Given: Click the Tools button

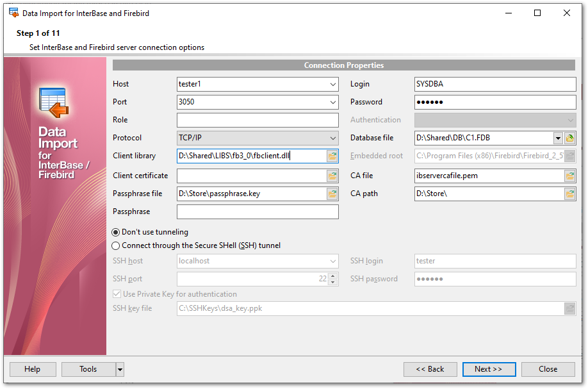Looking at the screenshot, I should [x=88, y=369].
